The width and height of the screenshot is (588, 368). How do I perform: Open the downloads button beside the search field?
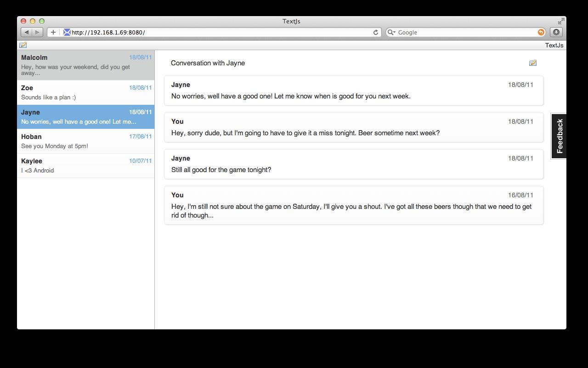[556, 32]
